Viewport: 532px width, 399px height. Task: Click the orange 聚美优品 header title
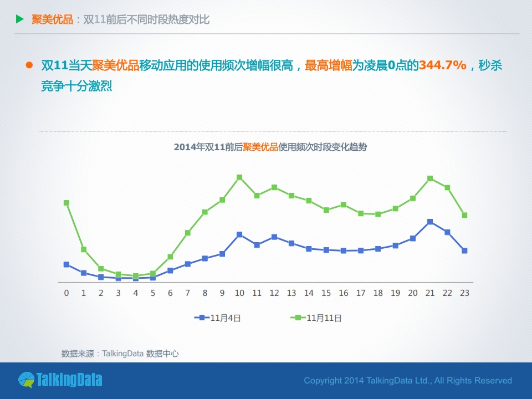tap(52, 20)
